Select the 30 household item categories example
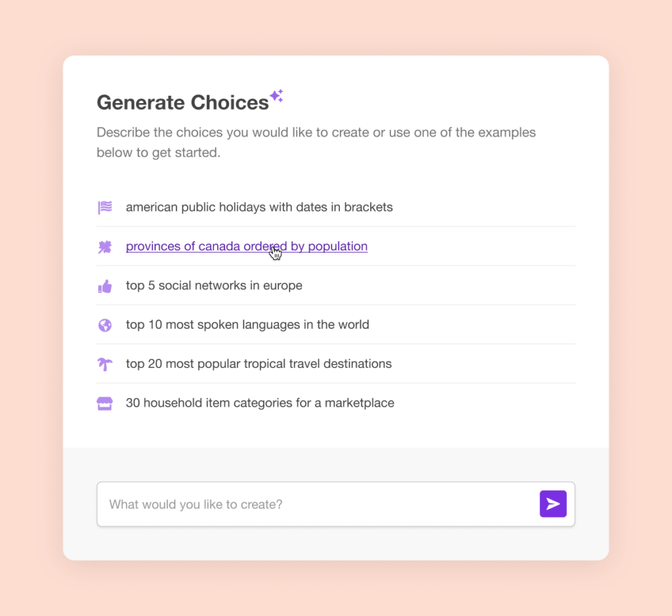The height and width of the screenshot is (616, 672). click(x=260, y=403)
